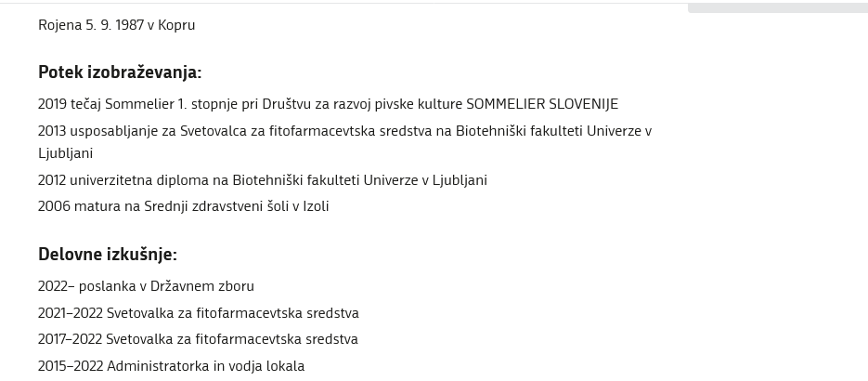
Task: Select the 'Delovne izkušnje:' heading
Action: 108,255
